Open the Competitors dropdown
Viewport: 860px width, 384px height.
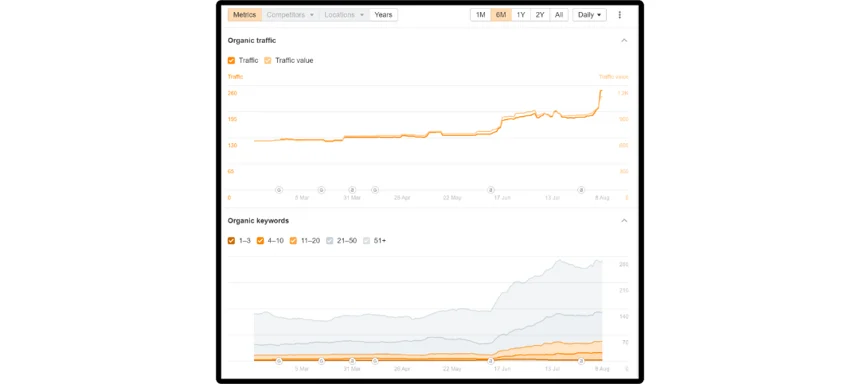coord(290,15)
